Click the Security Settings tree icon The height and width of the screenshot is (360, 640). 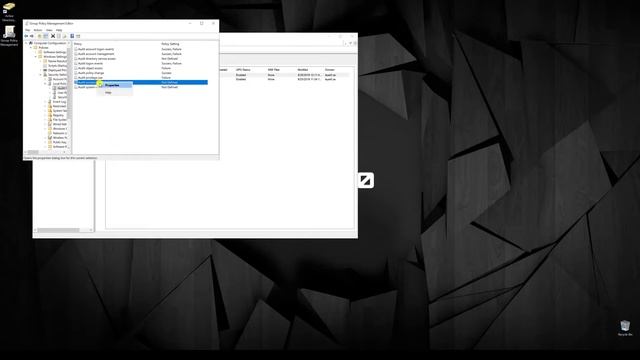(45, 75)
